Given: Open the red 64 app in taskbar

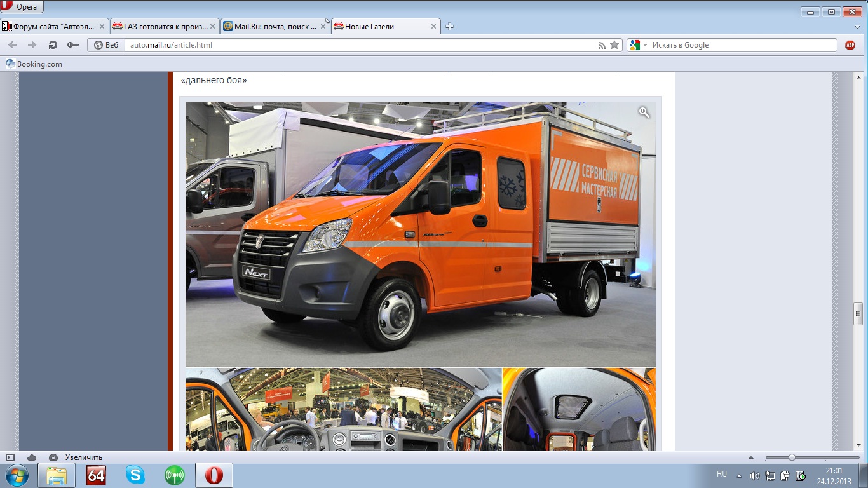Looking at the screenshot, I should click(96, 475).
